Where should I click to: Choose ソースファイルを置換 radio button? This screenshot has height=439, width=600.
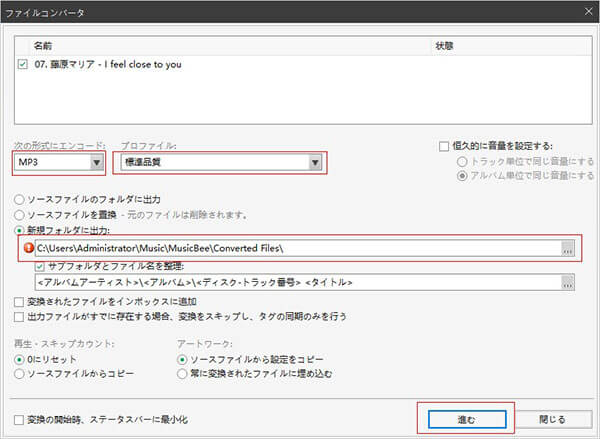point(19,215)
